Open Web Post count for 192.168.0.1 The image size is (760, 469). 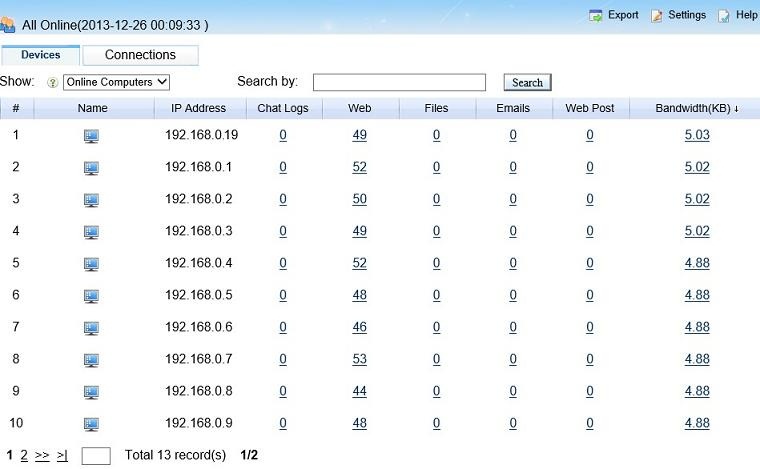coord(589,167)
